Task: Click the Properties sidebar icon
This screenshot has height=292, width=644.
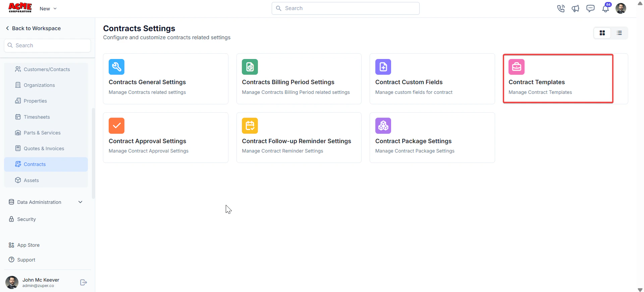Action: [18, 101]
